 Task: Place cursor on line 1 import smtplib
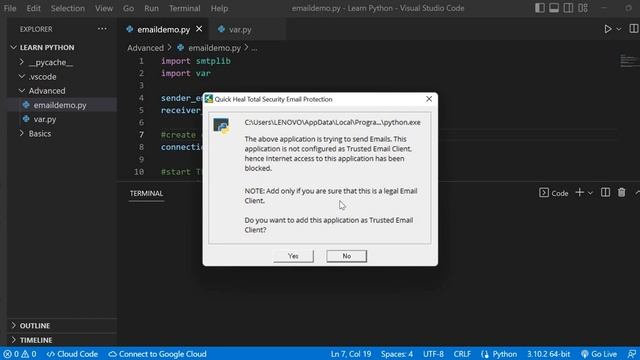point(196,61)
